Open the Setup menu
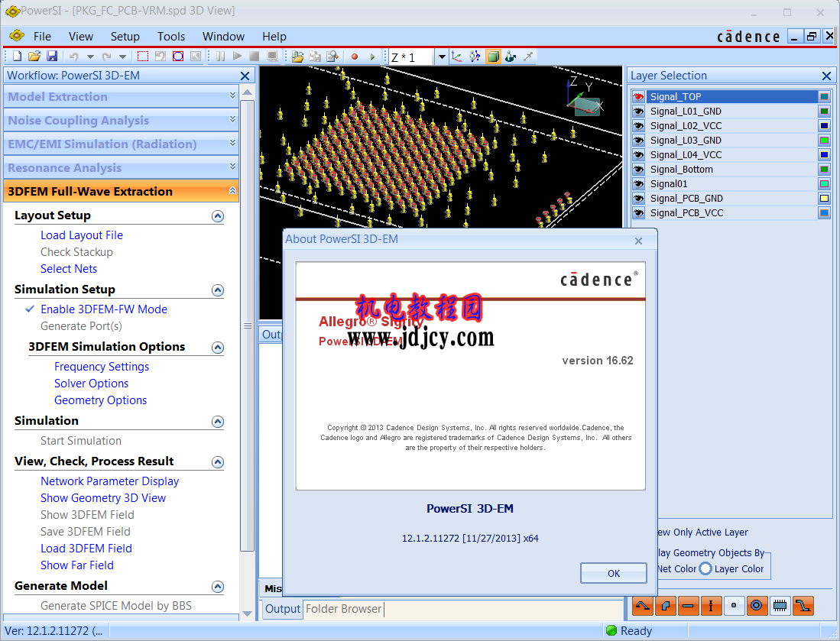Image resolution: width=840 pixels, height=641 pixels. click(125, 37)
